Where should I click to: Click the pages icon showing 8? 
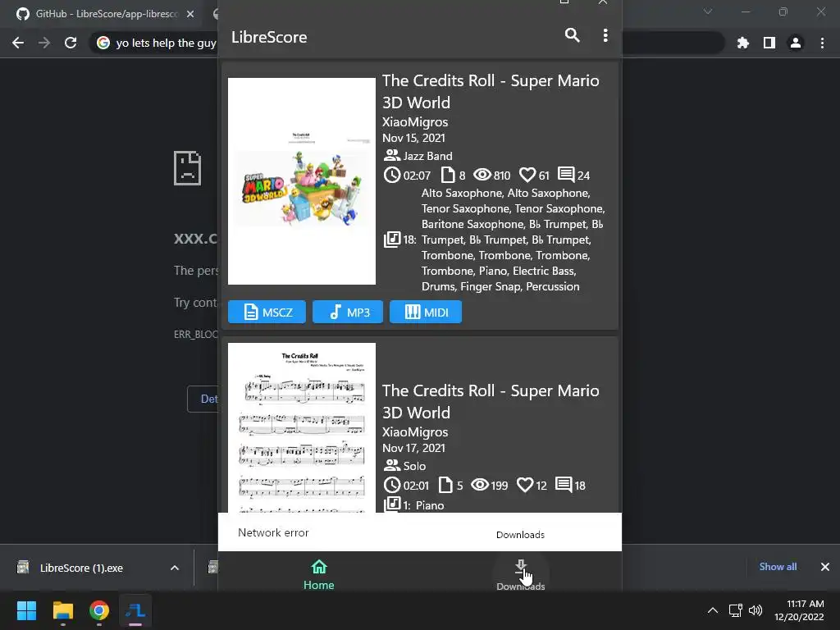[x=447, y=175]
